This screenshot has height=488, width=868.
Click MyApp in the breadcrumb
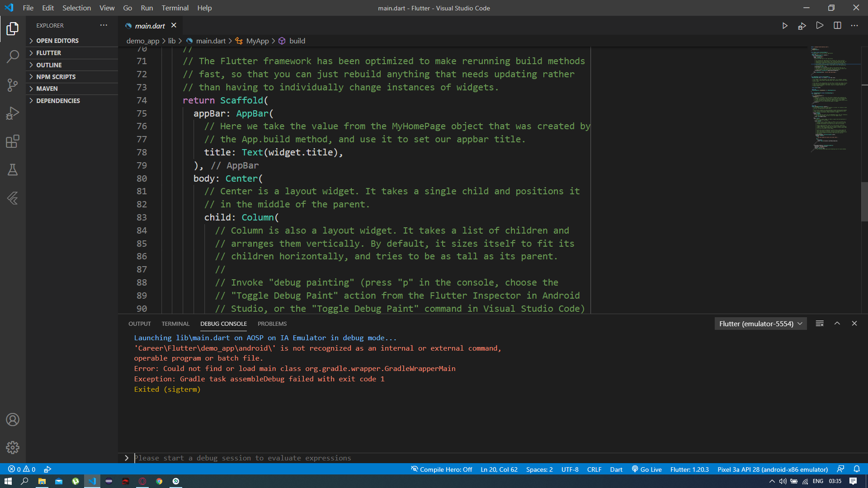pos(257,41)
